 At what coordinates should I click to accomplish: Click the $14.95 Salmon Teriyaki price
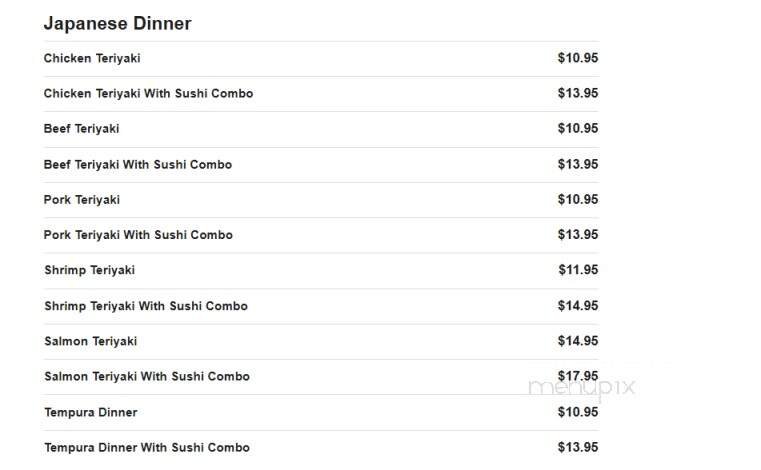pos(578,341)
